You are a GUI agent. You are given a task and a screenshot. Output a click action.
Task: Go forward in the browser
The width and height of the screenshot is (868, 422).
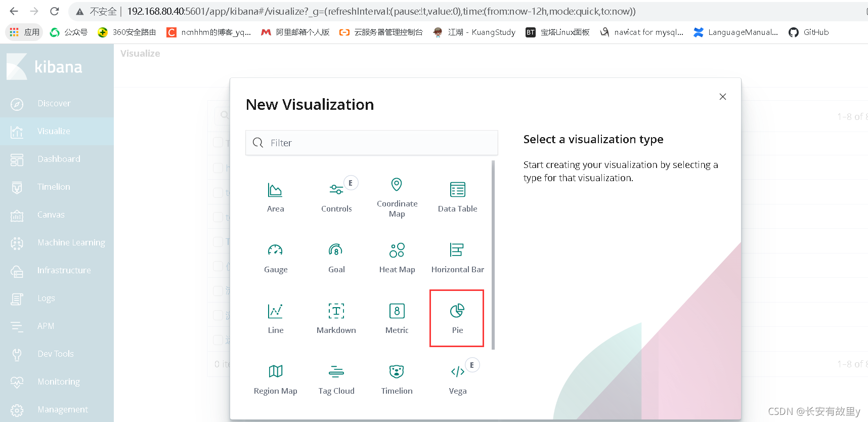34,11
